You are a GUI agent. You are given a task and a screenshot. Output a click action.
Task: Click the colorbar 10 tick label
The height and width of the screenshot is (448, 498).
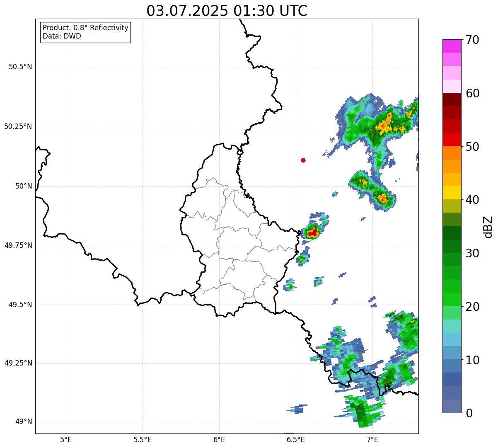tap(472, 360)
